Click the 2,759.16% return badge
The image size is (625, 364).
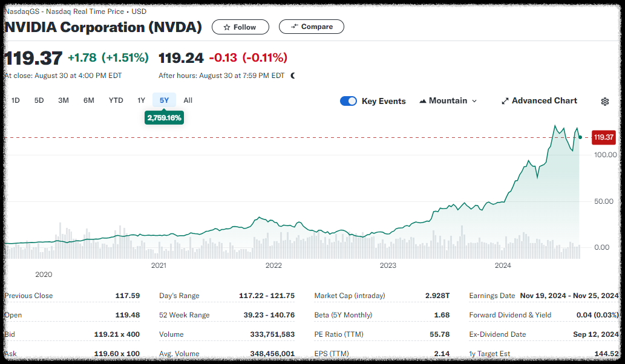point(164,118)
